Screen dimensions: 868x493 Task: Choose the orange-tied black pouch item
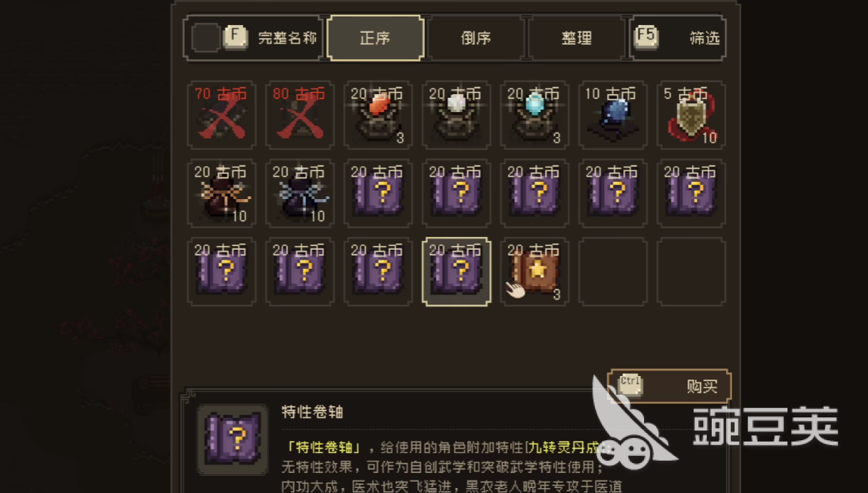pos(222,193)
